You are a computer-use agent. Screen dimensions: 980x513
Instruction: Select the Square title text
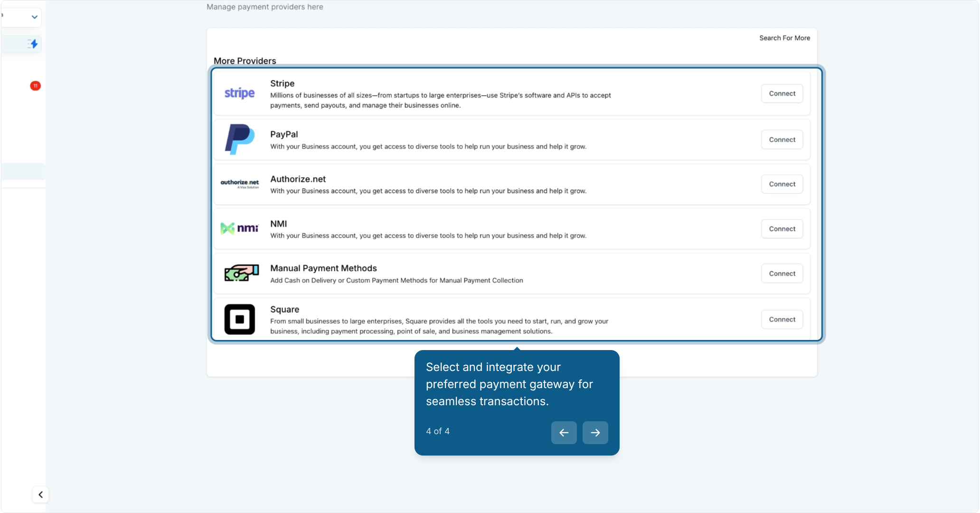point(284,310)
